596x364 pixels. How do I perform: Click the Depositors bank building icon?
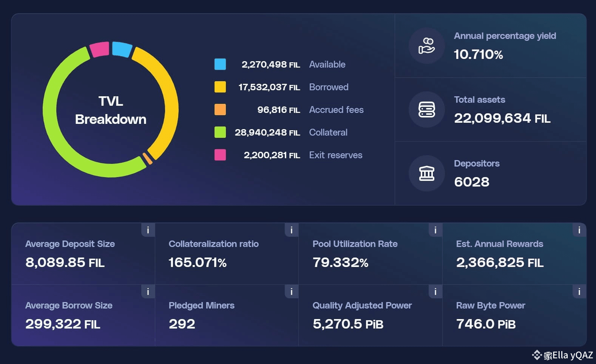coord(427,173)
